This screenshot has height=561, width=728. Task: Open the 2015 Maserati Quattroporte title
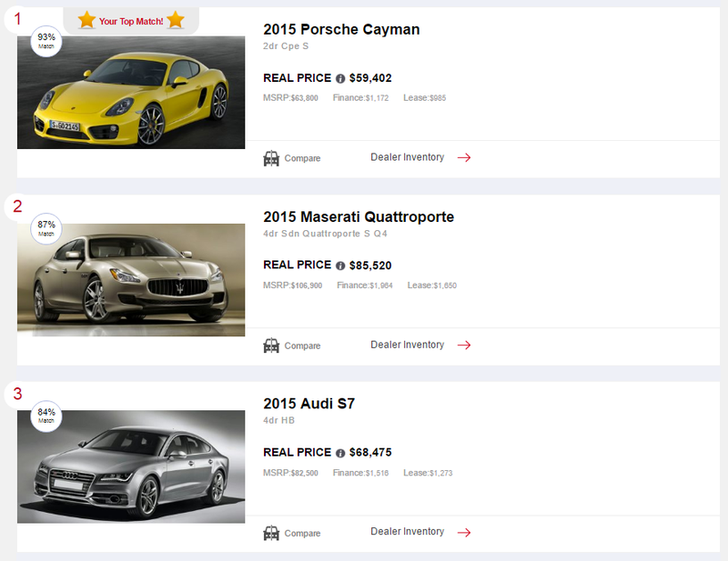click(359, 216)
